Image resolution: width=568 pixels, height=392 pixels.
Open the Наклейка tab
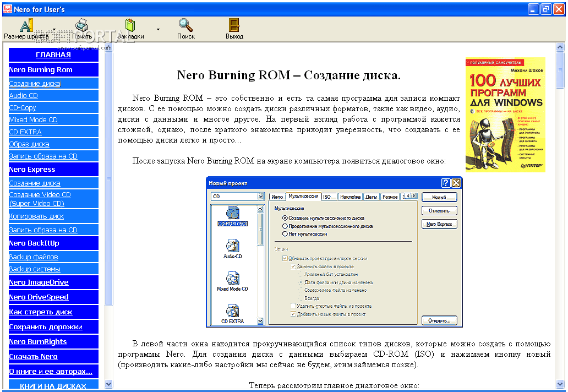(x=350, y=197)
